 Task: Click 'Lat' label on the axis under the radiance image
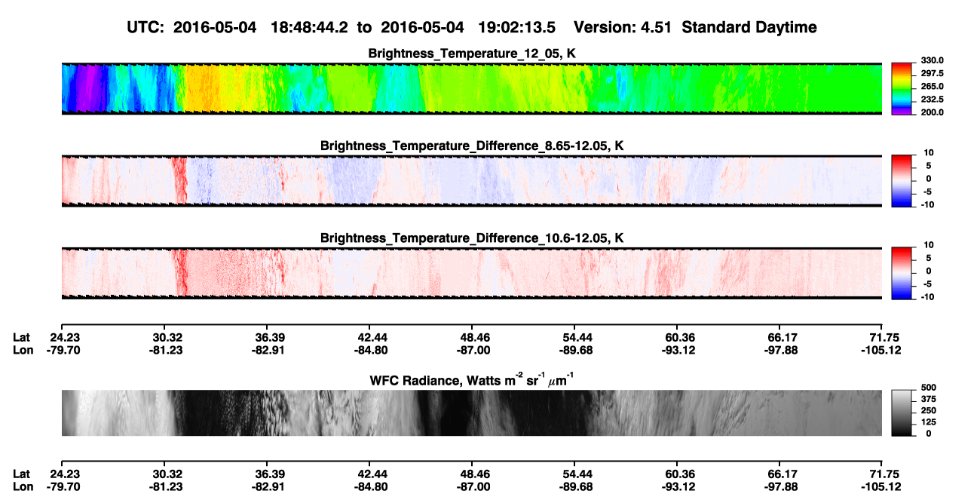tap(21, 474)
